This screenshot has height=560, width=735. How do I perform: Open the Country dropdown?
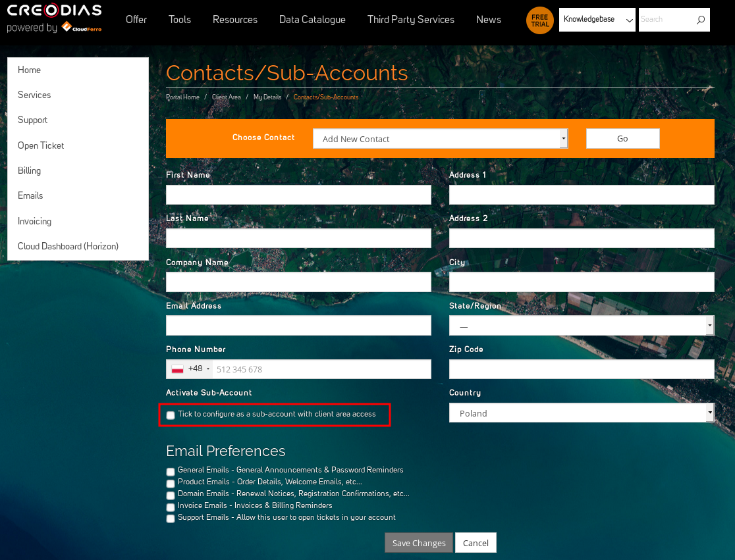(582, 413)
